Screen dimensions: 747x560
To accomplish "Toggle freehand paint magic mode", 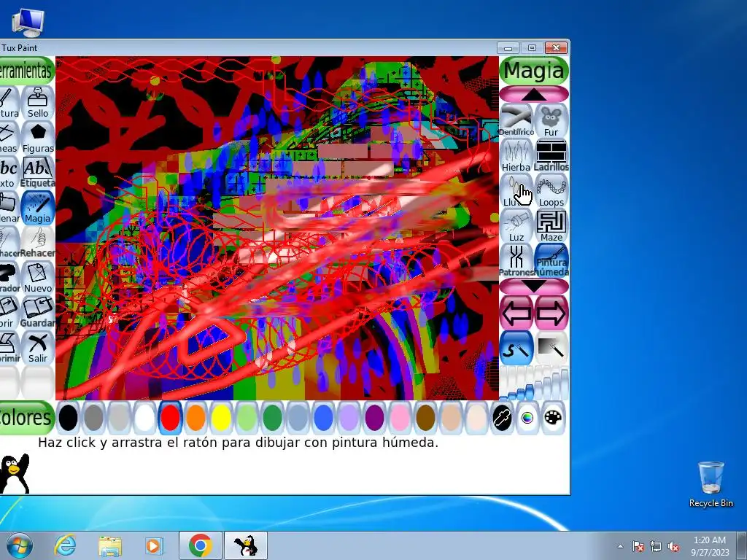I will (x=516, y=348).
